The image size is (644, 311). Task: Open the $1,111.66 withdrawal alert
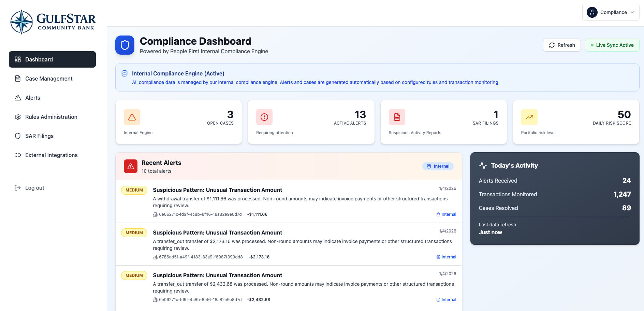coord(217,190)
